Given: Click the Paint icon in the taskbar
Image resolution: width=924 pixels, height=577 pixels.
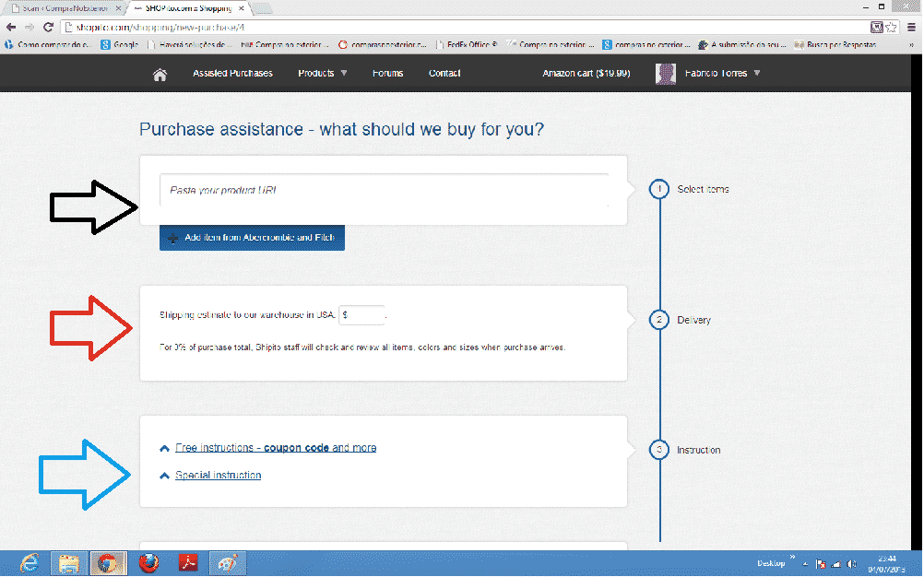Looking at the screenshot, I should click(226, 562).
